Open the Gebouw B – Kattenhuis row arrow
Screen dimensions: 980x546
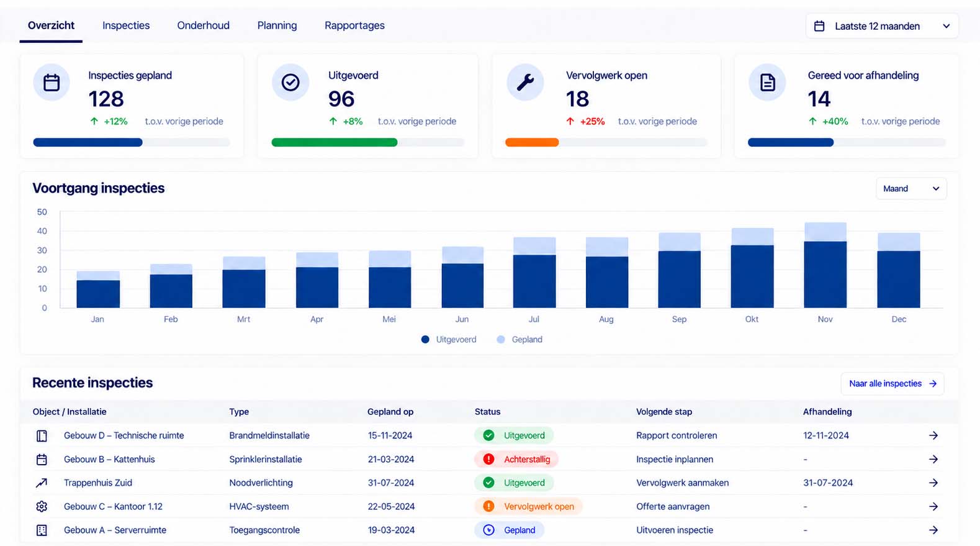coord(933,459)
